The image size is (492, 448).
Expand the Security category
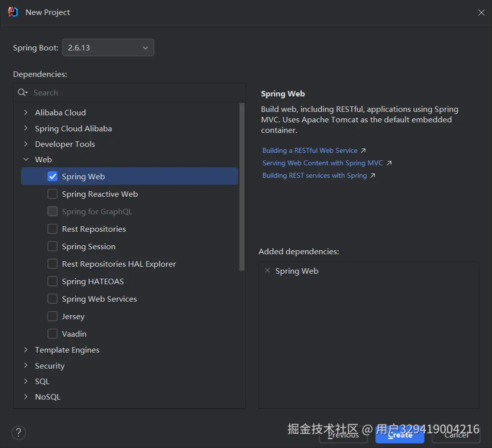(26, 366)
